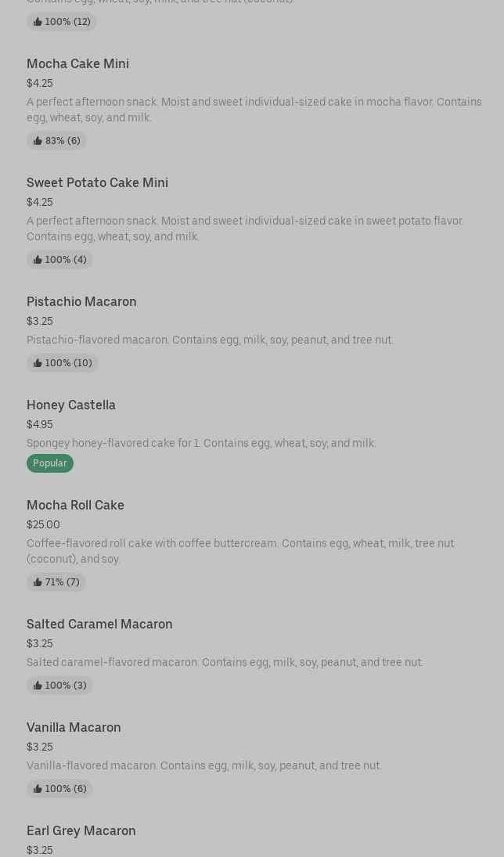
Task: Click the 71% (7) rating badge
Action: pos(56,582)
